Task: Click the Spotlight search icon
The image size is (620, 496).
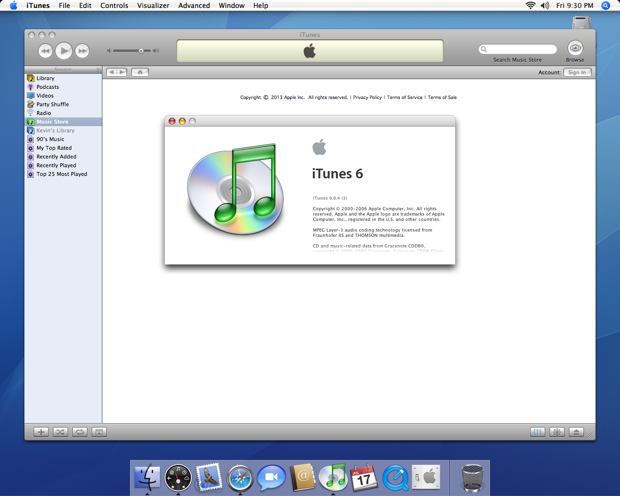Action: coord(605,6)
